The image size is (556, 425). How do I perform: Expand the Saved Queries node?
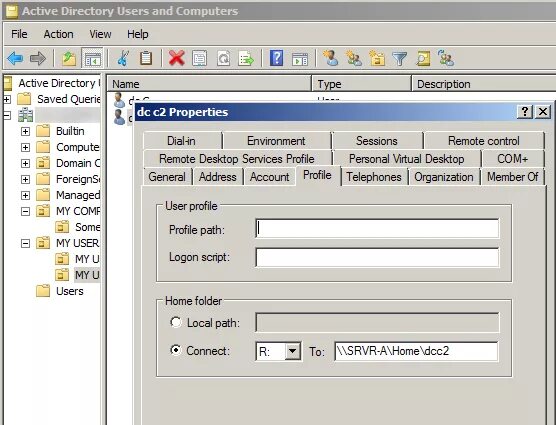(6, 99)
